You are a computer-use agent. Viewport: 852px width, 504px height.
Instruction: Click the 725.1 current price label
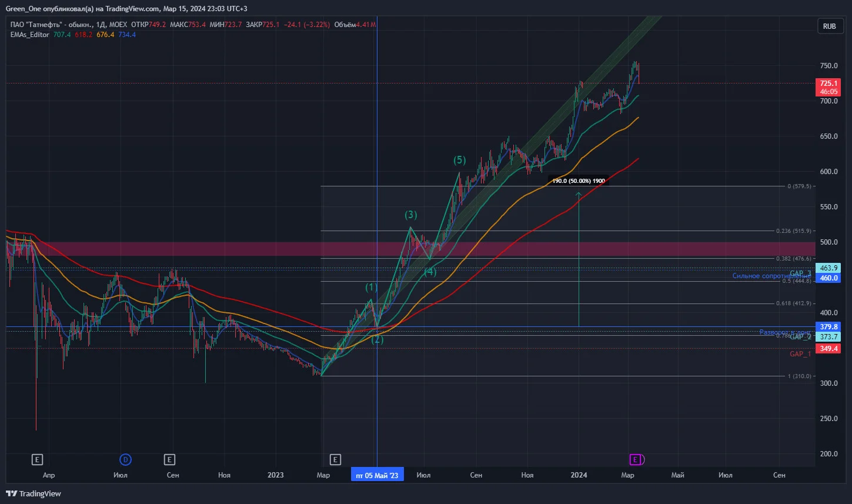pos(829,84)
